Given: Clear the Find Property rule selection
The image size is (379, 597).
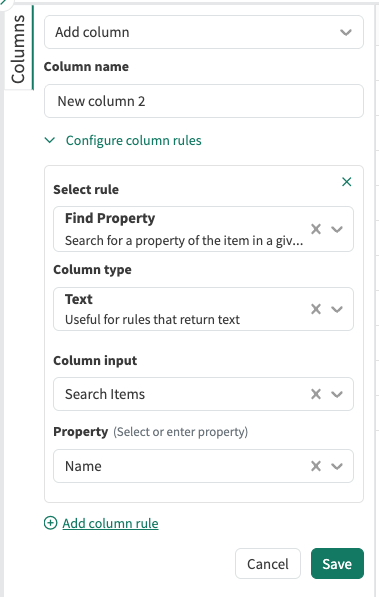Looking at the screenshot, I should (316, 229).
